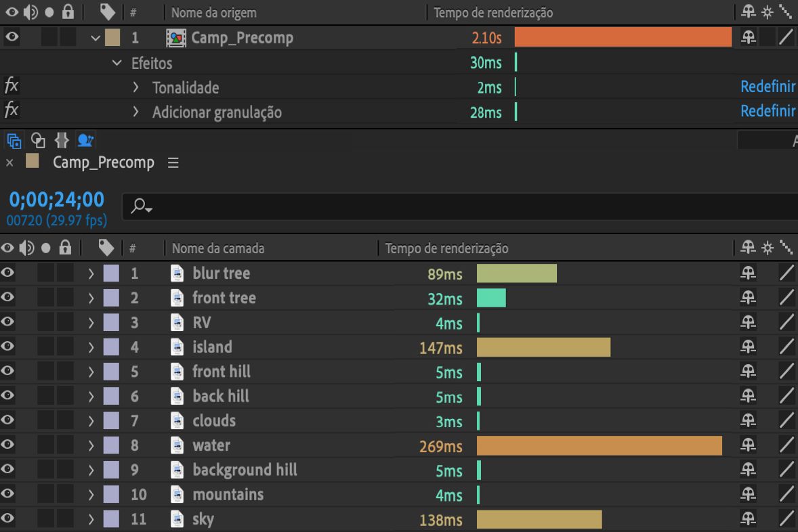The image size is (798, 532).
Task: Close the Camp_Precomp timeline tab
Action: (x=9, y=163)
